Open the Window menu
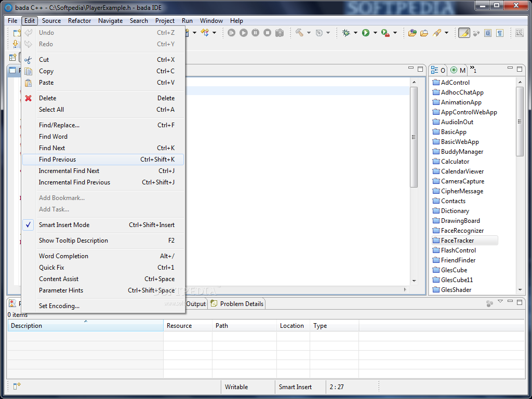Image resolution: width=532 pixels, height=399 pixels. point(211,21)
